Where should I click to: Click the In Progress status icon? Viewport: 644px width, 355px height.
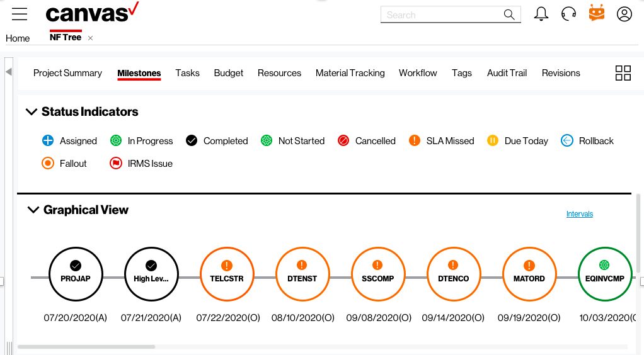(116, 140)
